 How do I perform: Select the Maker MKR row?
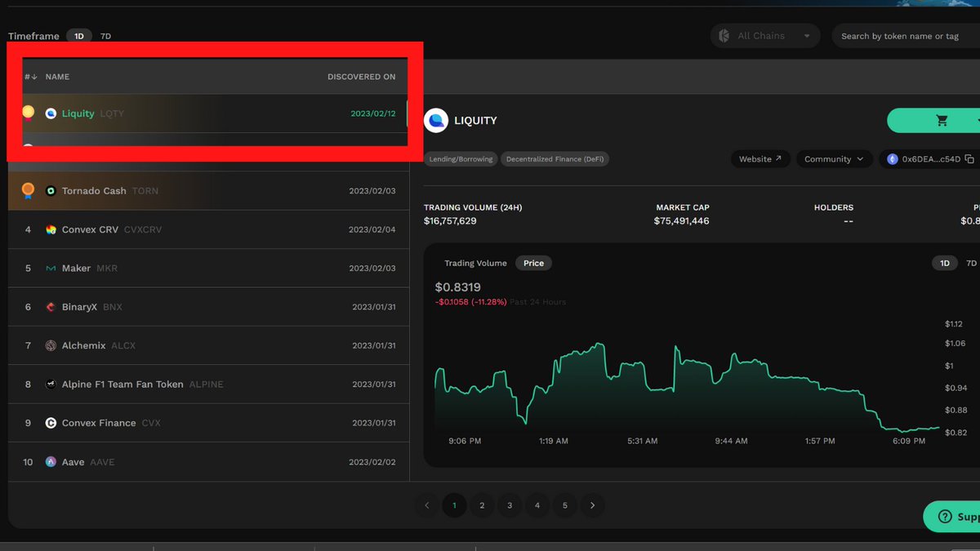click(x=208, y=268)
